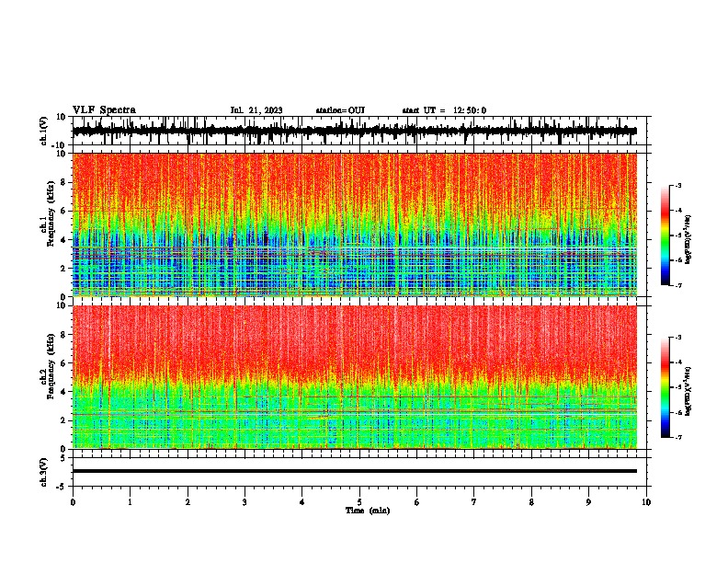Click time-axis tick label "2"
The height and width of the screenshot is (563, 728).
pos(188,502)
